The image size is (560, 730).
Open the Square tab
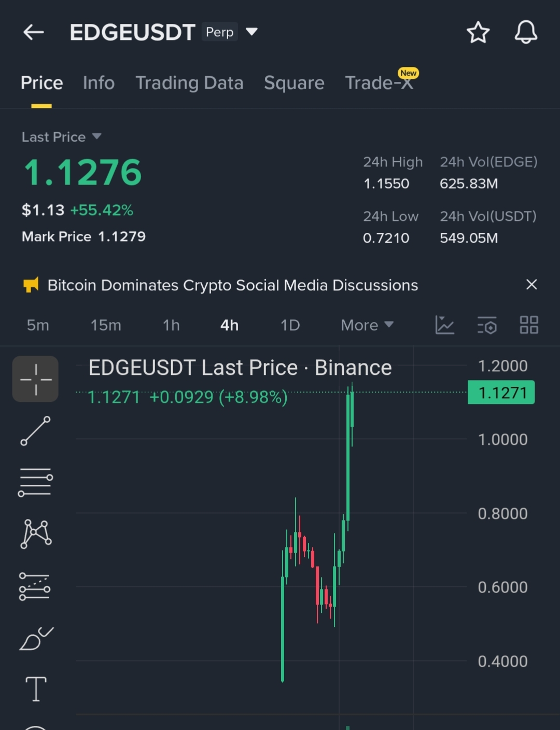(x=294, y=83)
